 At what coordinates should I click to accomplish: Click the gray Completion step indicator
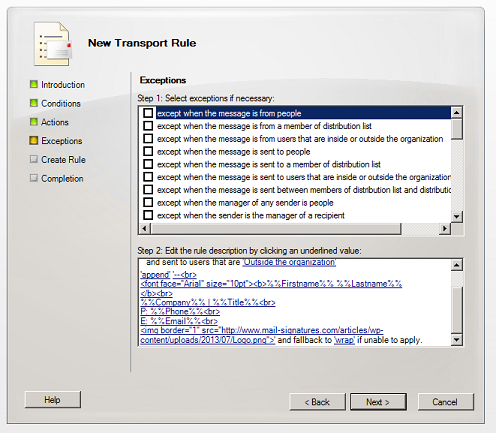34,178
